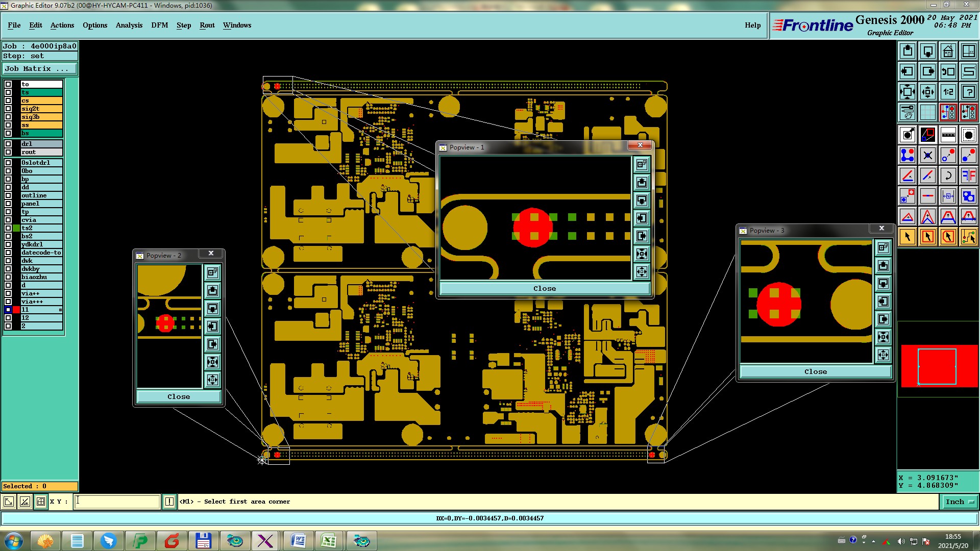Select the plain arrow pointer selection tool
The width and height of the screenshot is (980, 551).
[x=907, y=237]
